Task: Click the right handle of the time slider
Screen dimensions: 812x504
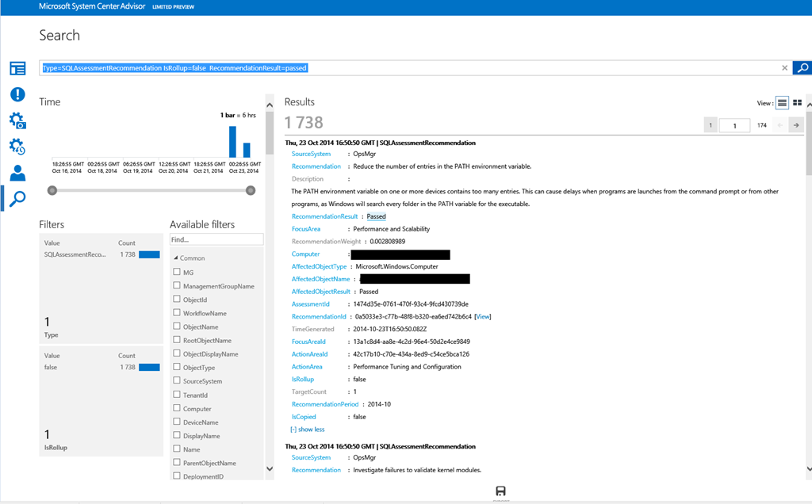Action: [251, 190]
